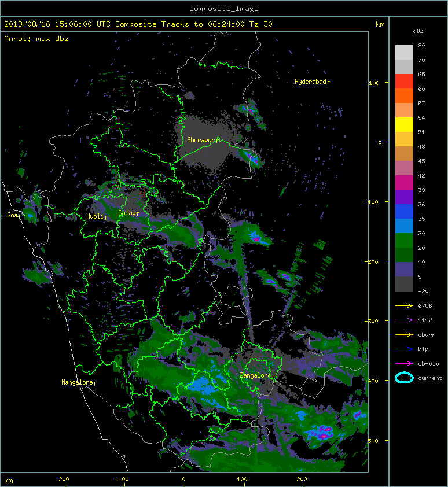Click the eburn arrow legend icon

(x=404, y=335)
